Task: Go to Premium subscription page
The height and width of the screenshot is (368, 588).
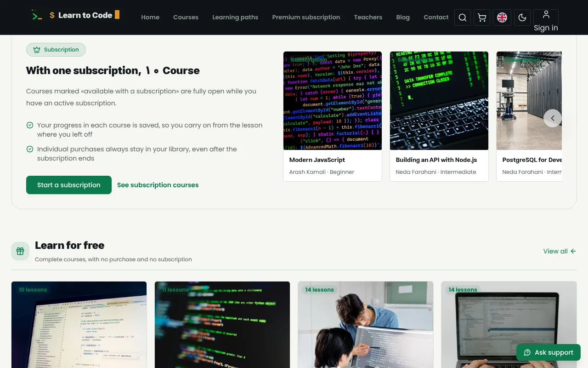Action: [306, 17]
